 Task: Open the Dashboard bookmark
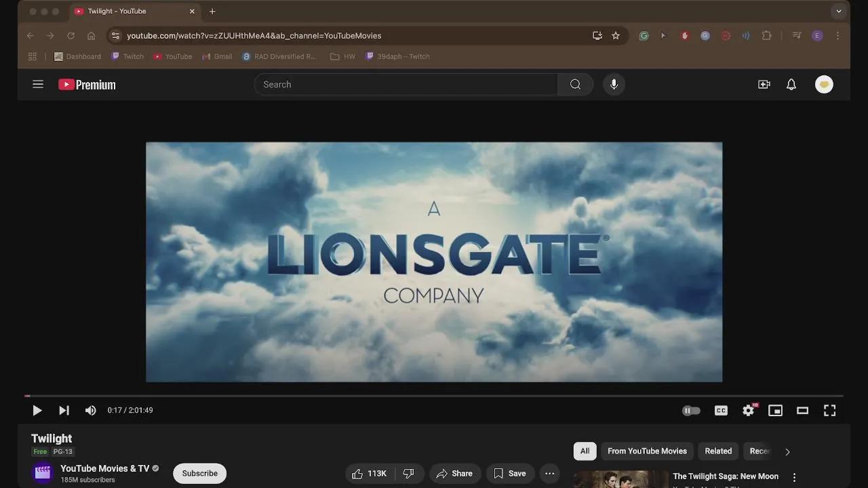point(77,56)
